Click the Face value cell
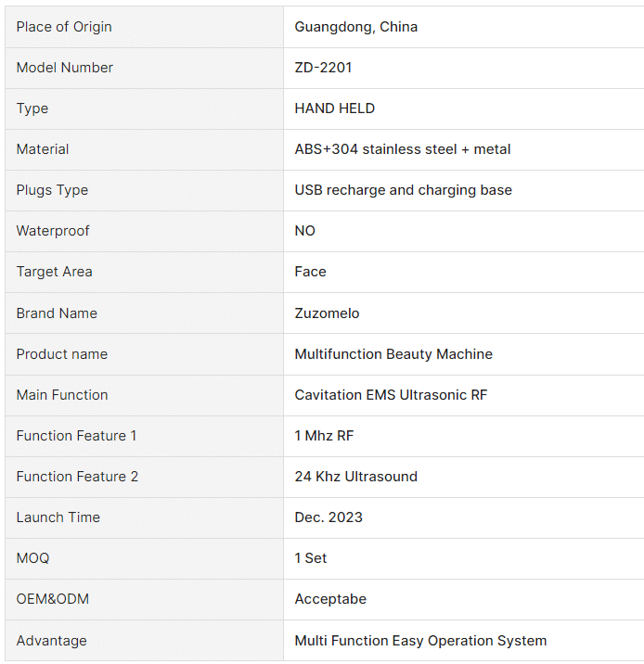 (x=464, y=272)
